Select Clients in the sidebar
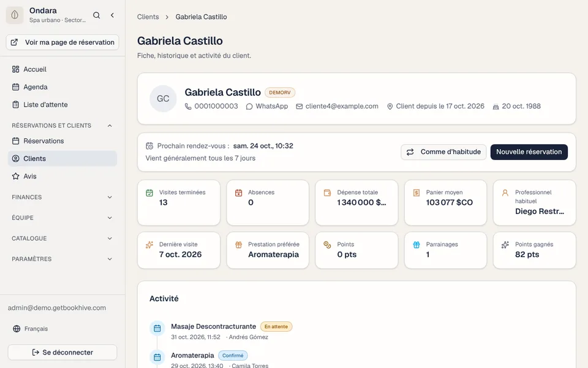The height and width of the screenshot is (368, 588). click(62, 158)
